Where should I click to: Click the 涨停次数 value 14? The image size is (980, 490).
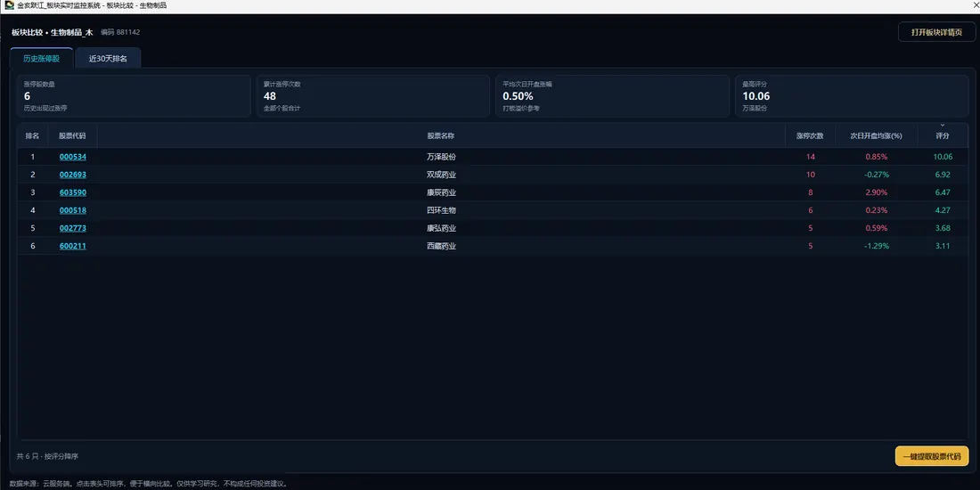tap(811, 157)
